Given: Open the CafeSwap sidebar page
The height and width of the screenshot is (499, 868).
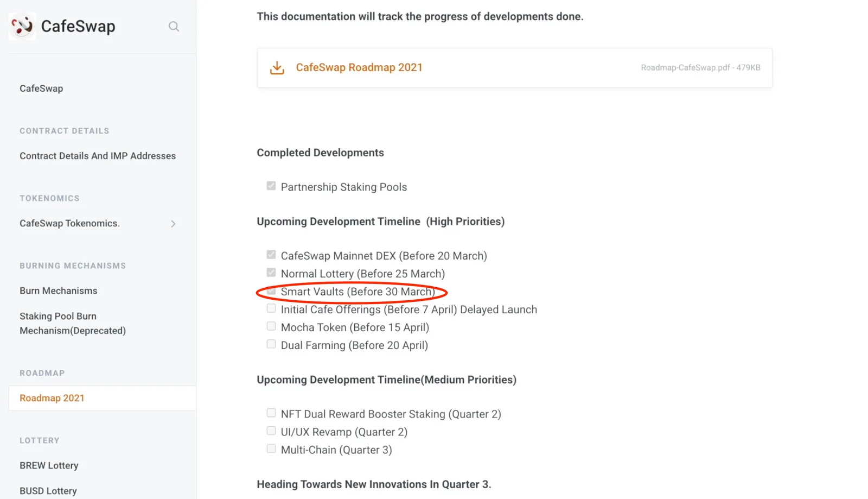Looking at the screenshot, I should click(41, 89).
